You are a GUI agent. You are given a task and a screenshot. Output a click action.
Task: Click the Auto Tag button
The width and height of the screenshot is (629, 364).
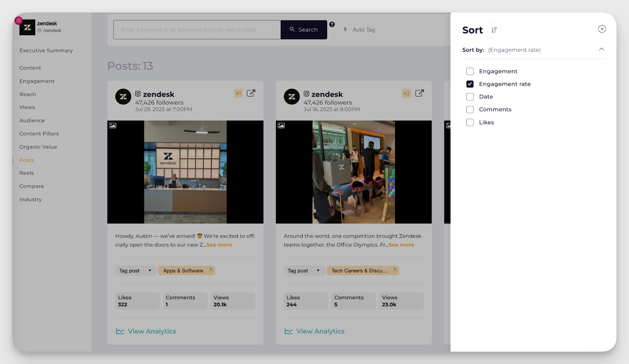[x=359, y=29]
